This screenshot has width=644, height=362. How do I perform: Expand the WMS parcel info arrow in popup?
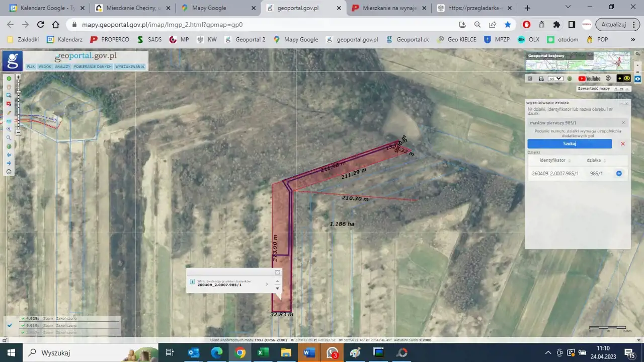click(x=267, y=284)
